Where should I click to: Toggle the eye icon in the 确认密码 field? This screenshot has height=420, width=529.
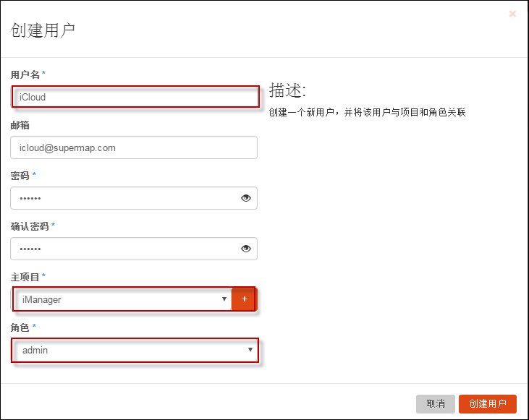pyautogui.click(x=246, y=249)
